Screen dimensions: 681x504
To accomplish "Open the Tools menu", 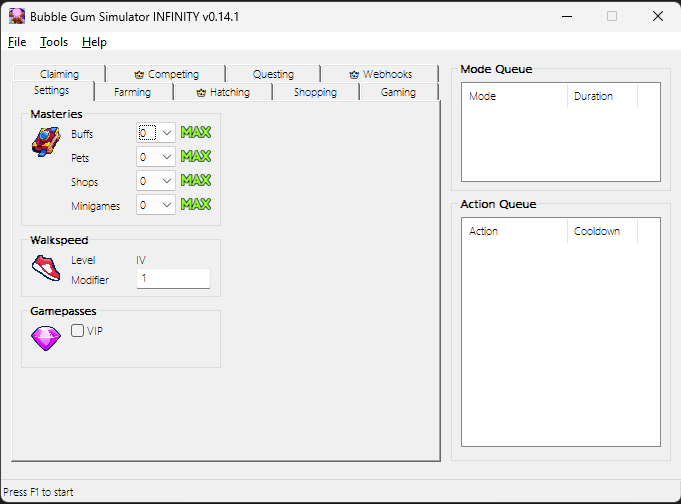I will (54, 42).
